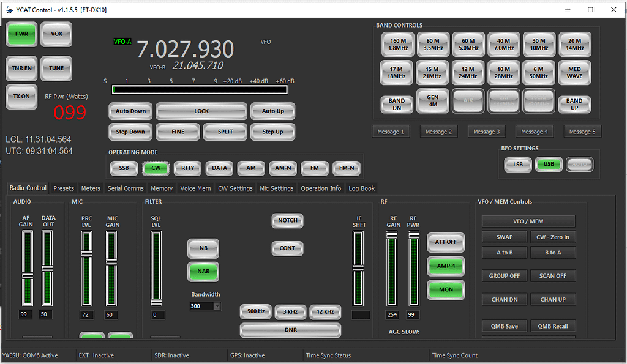
Task: Toggle DNR noise reduction
Action: click(x=290, y=330)
